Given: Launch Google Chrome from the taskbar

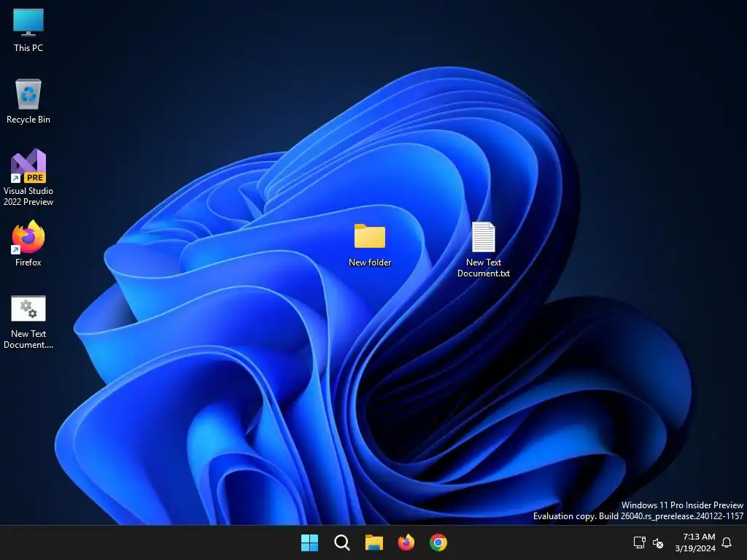Looking at the screenshot, I should pos(438,542).
